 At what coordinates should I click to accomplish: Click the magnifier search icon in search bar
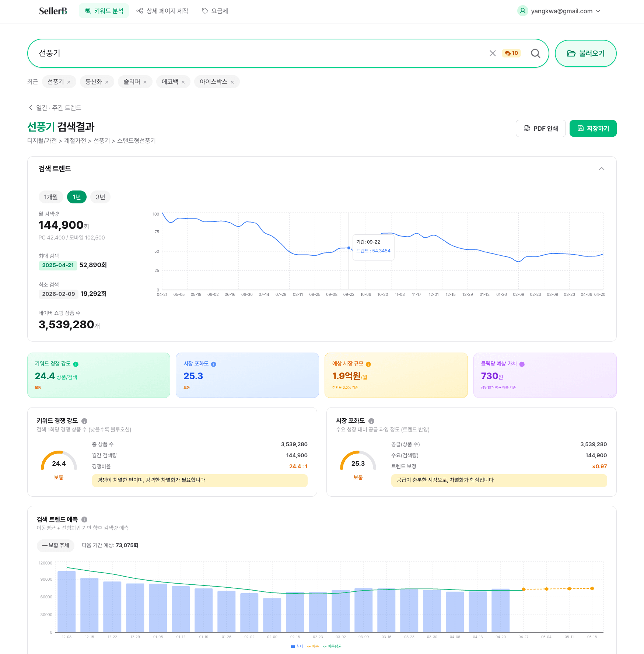(535, 53)
